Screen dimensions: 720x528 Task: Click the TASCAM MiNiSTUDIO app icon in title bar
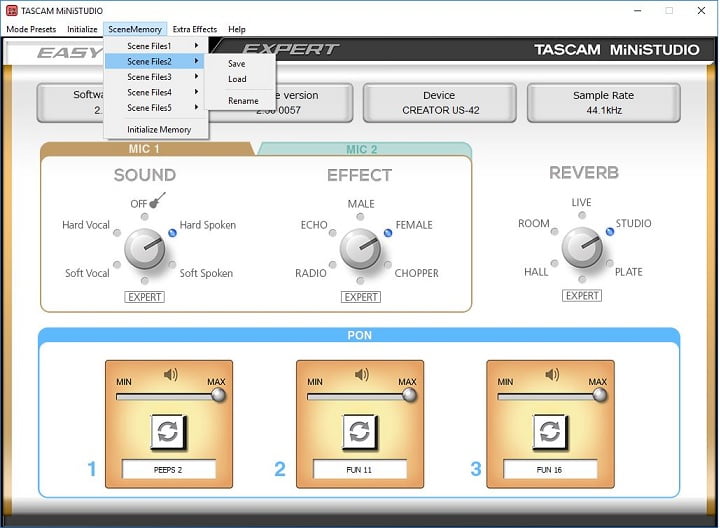(11, 10)
